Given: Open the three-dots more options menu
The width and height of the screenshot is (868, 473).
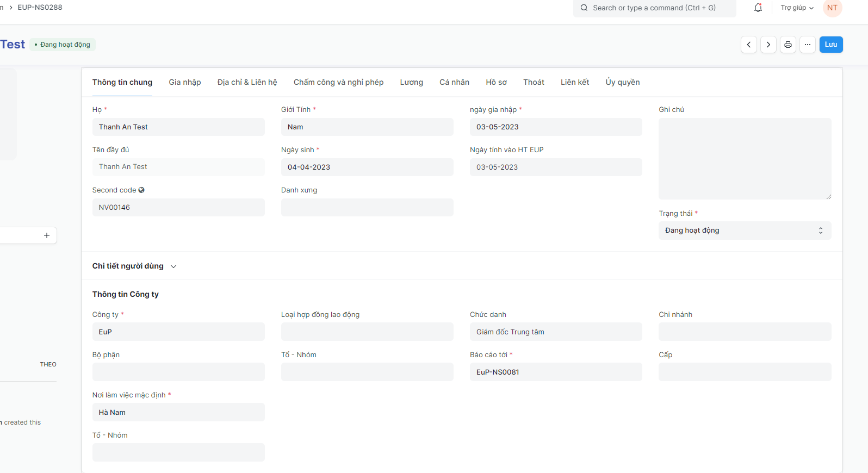Looking at the screenshot, I should pyautogui.click(x=808, y=45).
